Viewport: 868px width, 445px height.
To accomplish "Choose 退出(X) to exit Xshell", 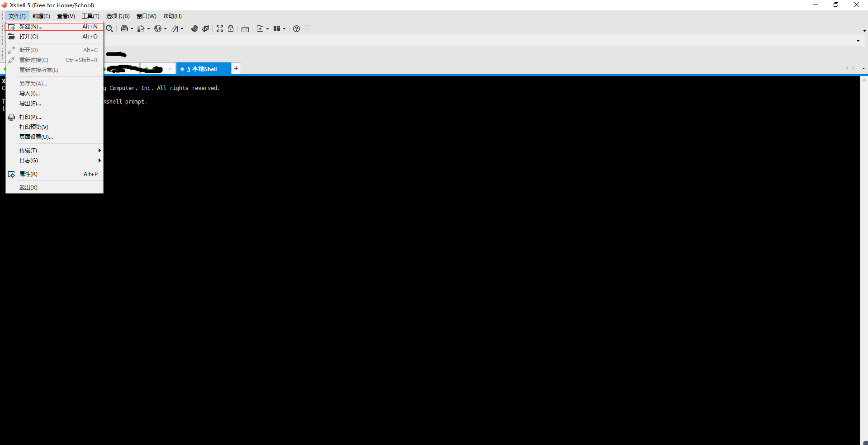I will click(54, 188).
